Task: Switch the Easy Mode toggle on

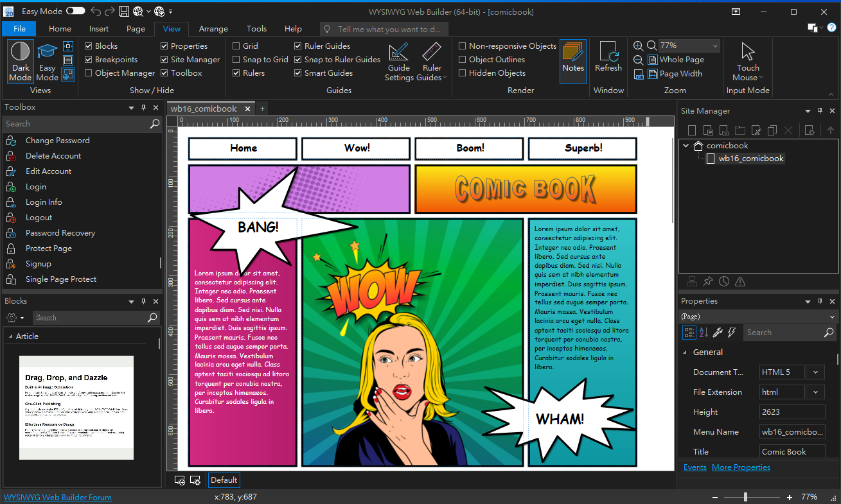Action: (x=75, y=12)
